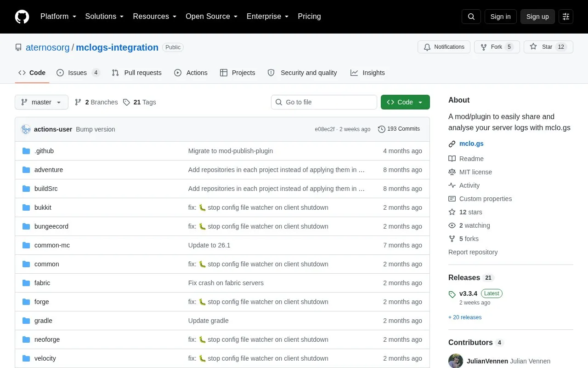Click the star icon in Star button
Viewport: 588px width, 368px height.
pyautogui.click(x=533, y=47)
